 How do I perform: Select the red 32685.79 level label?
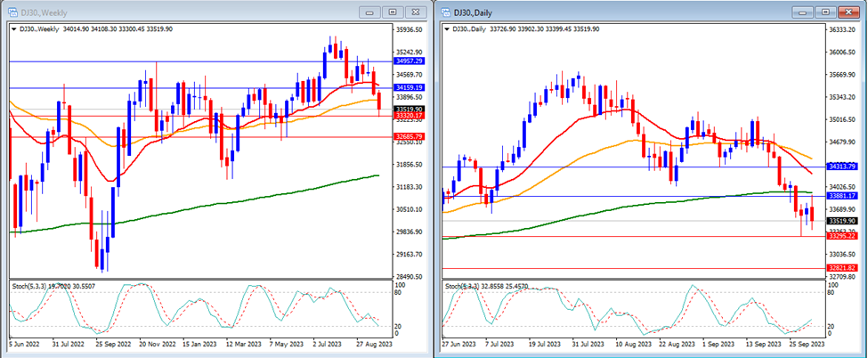[x=410, y=136]
